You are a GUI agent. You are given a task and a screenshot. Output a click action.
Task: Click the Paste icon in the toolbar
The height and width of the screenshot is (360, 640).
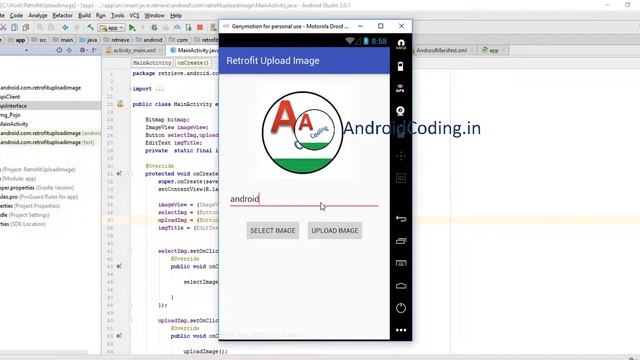(x=26, y=27)
